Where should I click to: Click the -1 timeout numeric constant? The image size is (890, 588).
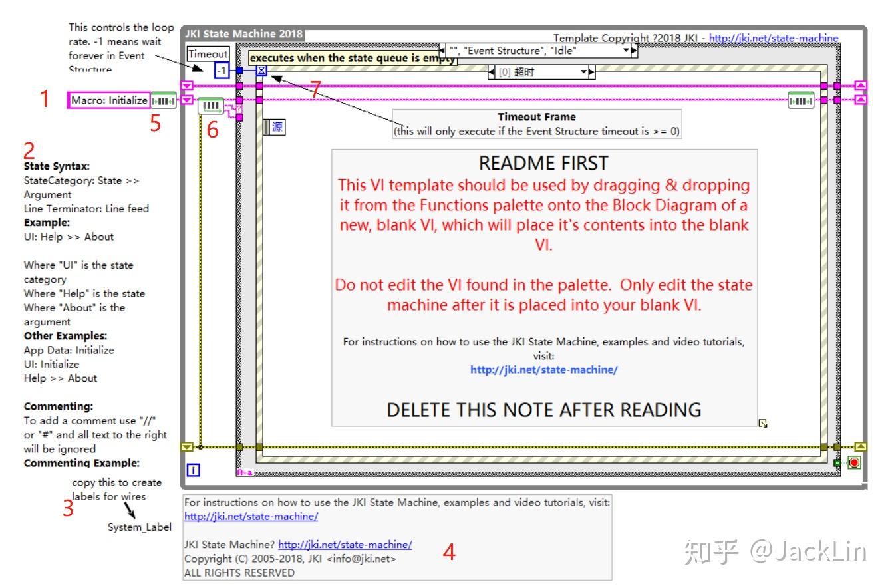tap(222, 70)
